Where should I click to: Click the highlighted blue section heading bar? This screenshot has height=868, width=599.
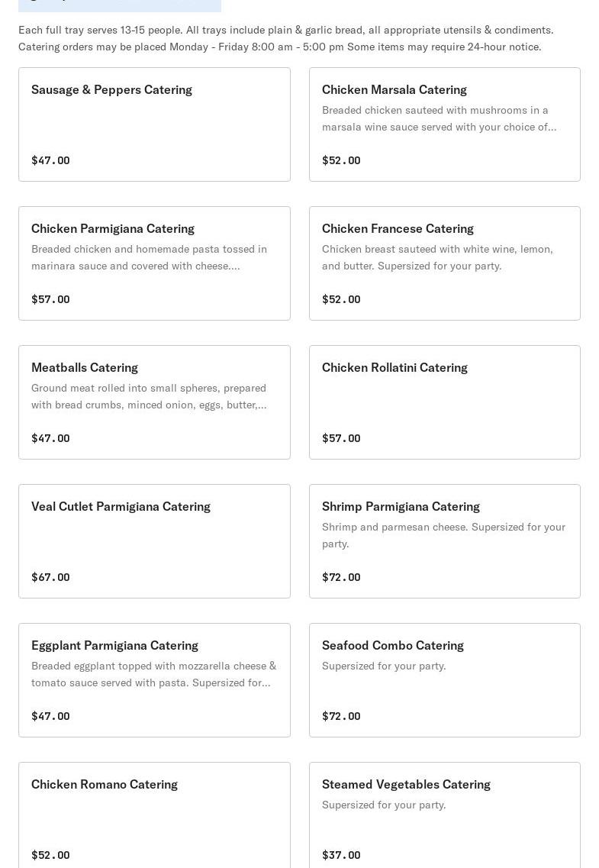coord(120,5)
